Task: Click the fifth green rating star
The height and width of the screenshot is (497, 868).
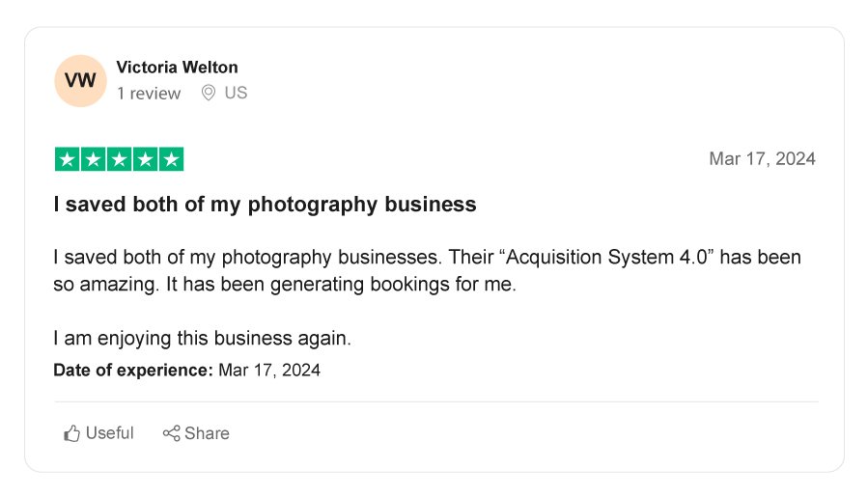Action: pos(171,159)
